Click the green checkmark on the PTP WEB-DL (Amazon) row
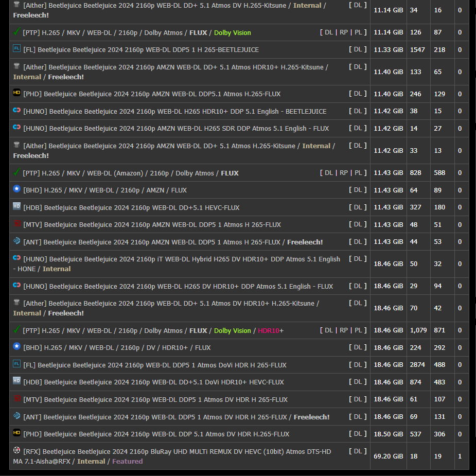 [17, 172]
